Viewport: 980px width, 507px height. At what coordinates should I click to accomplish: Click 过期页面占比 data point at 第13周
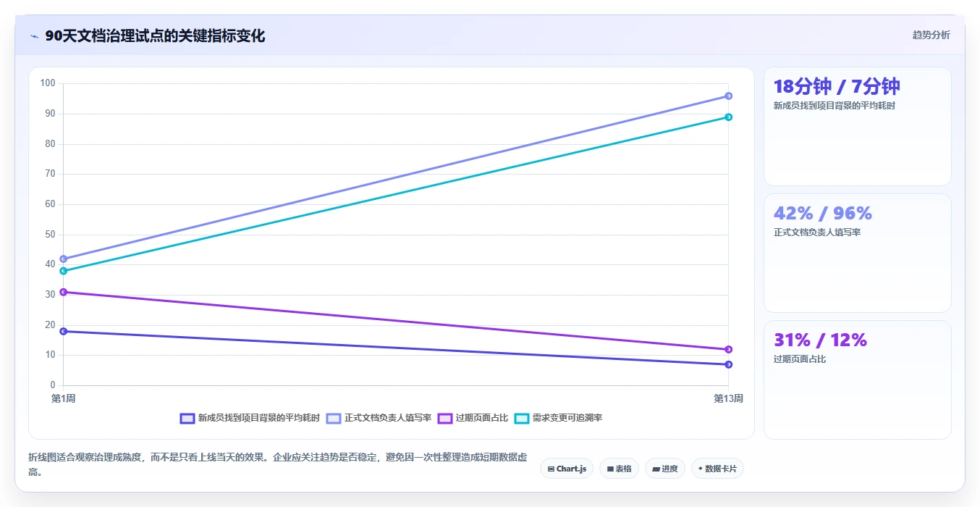(x=728, y=349)
